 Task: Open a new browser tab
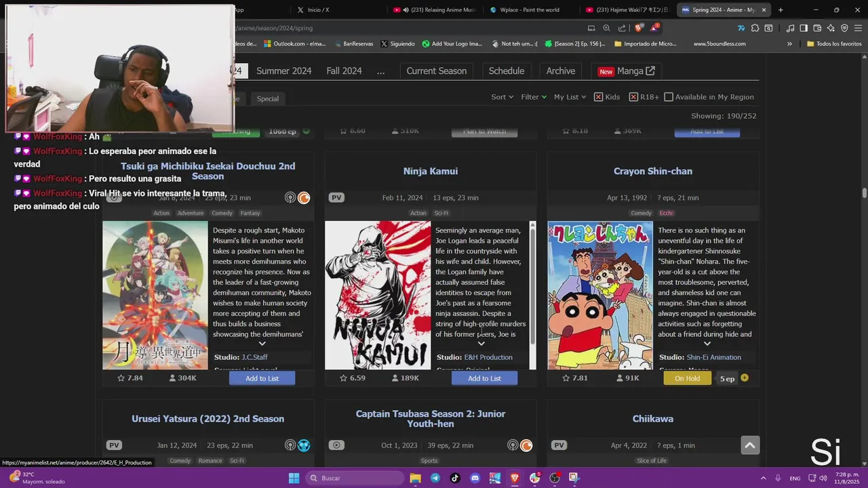point(781,9)
